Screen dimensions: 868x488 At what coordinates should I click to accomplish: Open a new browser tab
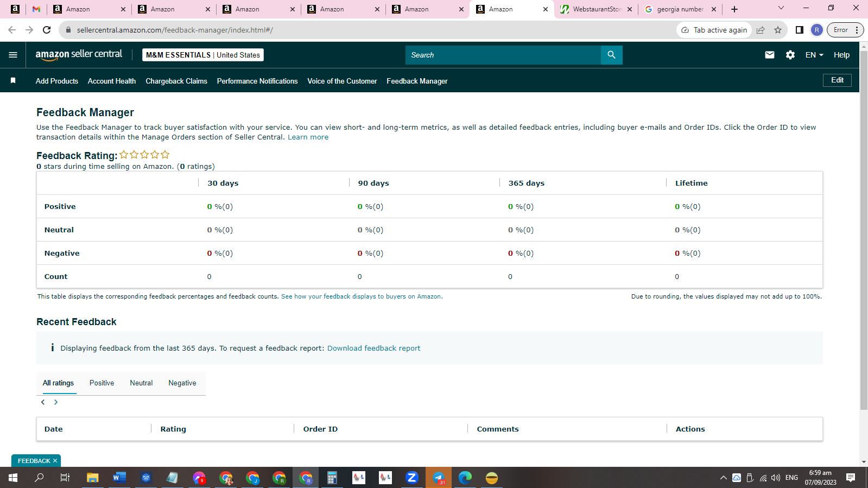734,9
